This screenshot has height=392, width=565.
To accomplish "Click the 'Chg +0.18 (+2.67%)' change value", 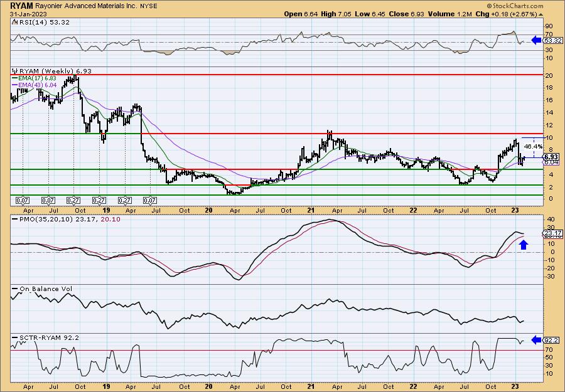I will [506, 14].
